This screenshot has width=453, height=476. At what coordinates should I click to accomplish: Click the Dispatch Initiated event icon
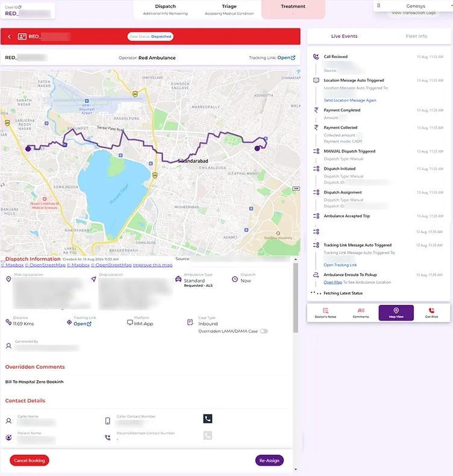tap(316, 169)
